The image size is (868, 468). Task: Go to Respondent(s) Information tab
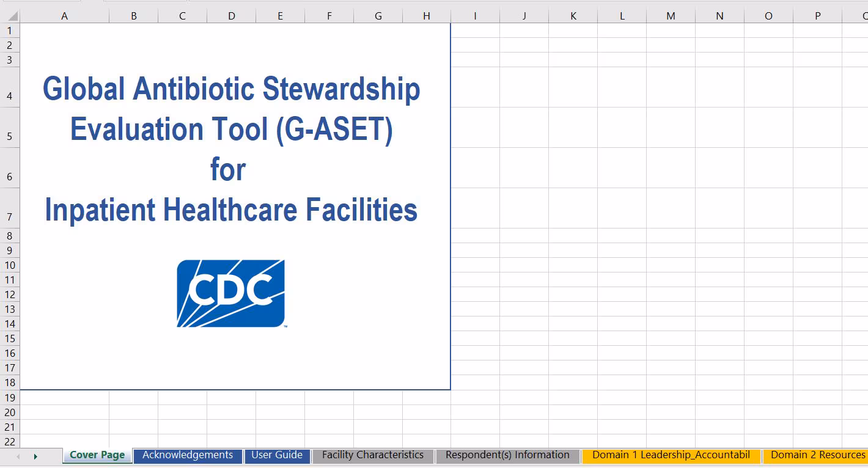(x=507, y=455)
